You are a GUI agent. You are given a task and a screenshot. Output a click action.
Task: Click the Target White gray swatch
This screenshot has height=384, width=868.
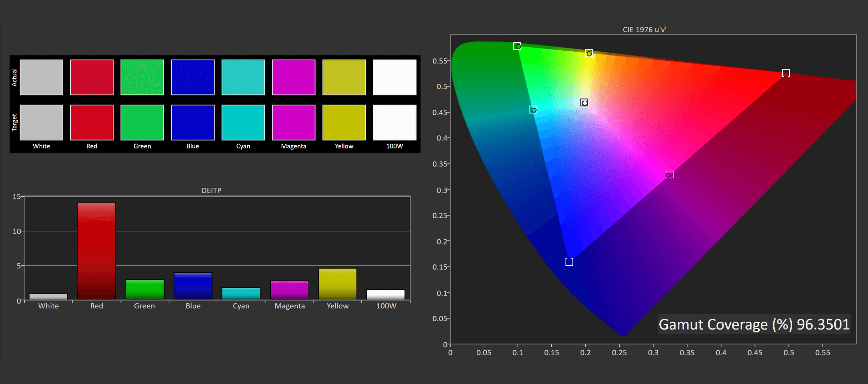coord(41,122)
